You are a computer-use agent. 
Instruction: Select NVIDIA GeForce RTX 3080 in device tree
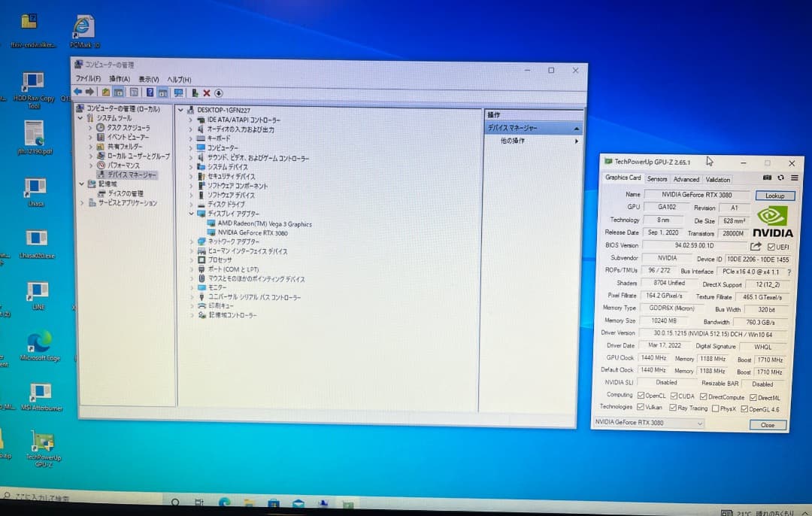tap(252, 232)
